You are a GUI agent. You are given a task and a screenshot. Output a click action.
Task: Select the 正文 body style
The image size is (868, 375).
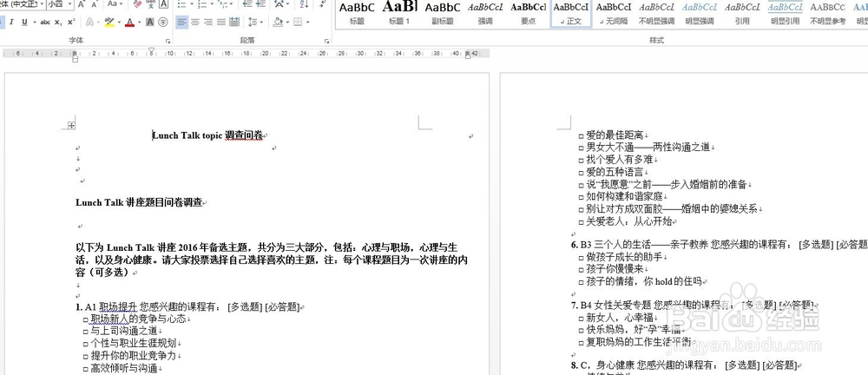[571, 14]
